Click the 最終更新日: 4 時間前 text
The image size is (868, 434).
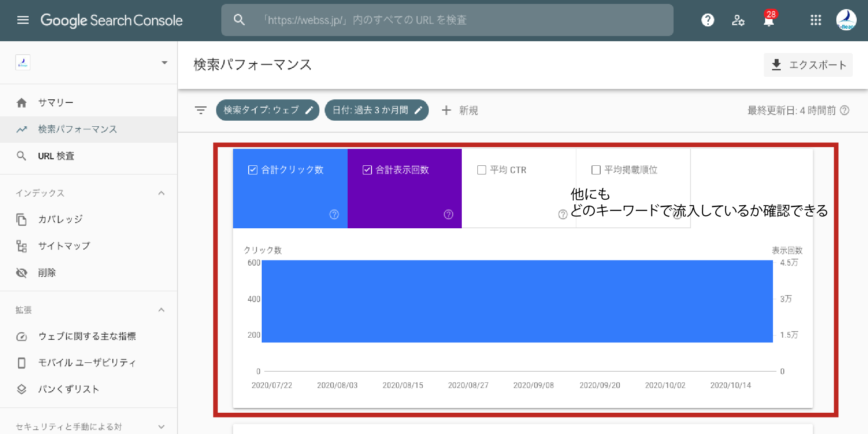792,110
